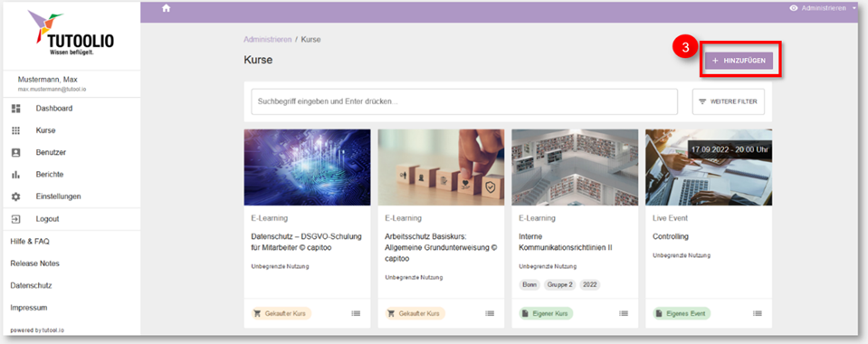868x344 pixels.
Task: Open list menu icon on Arbeitsschutz card
Action: tap(490, 313)
